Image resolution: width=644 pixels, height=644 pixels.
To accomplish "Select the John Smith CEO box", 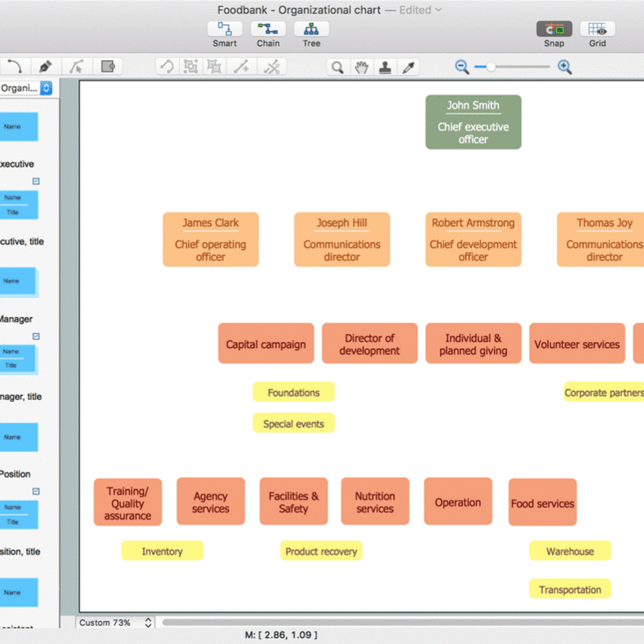I will tap(473, 122).
